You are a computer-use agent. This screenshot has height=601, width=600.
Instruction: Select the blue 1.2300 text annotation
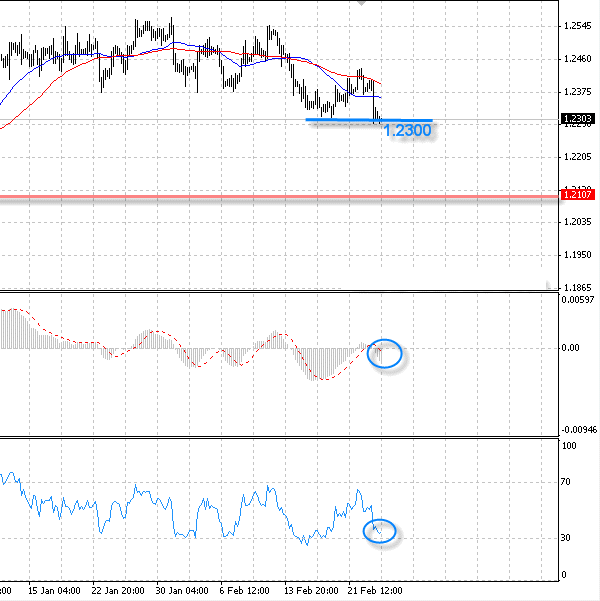tap(407, 131)
